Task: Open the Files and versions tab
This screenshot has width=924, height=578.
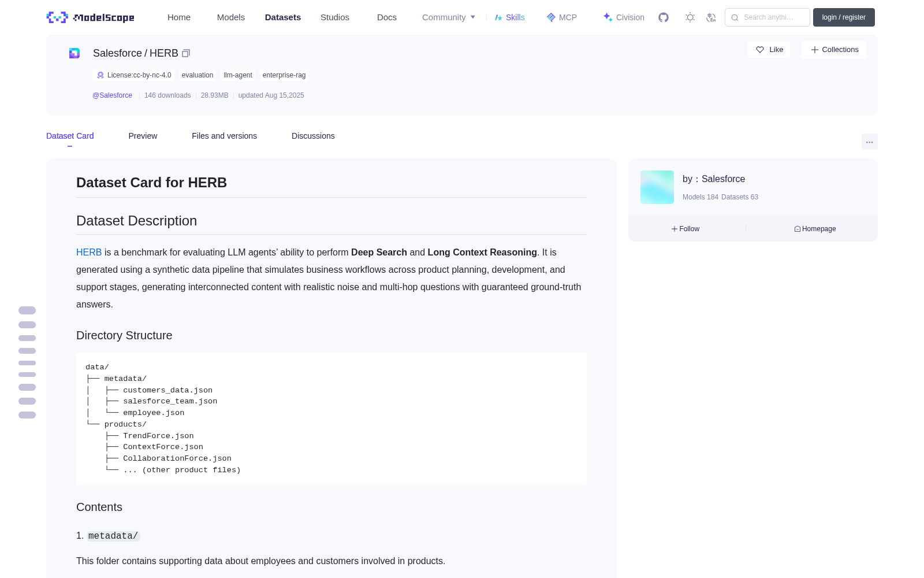Action: pos(224,136)
